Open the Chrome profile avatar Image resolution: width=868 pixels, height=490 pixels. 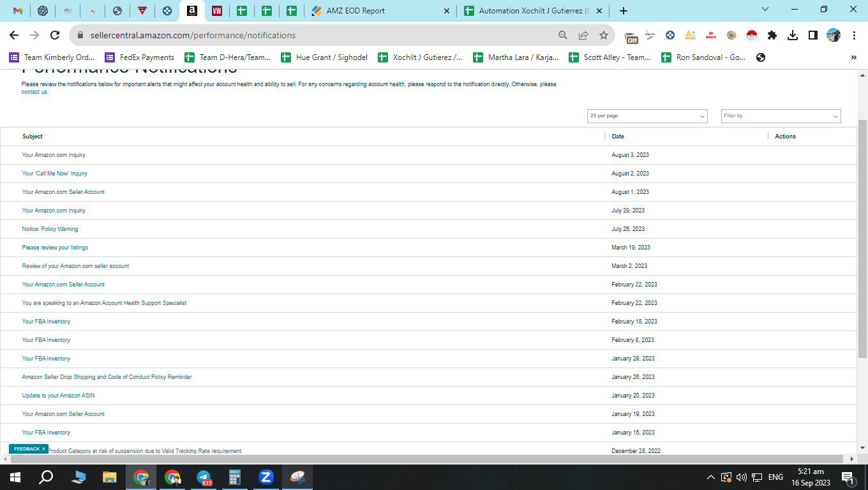834,35
